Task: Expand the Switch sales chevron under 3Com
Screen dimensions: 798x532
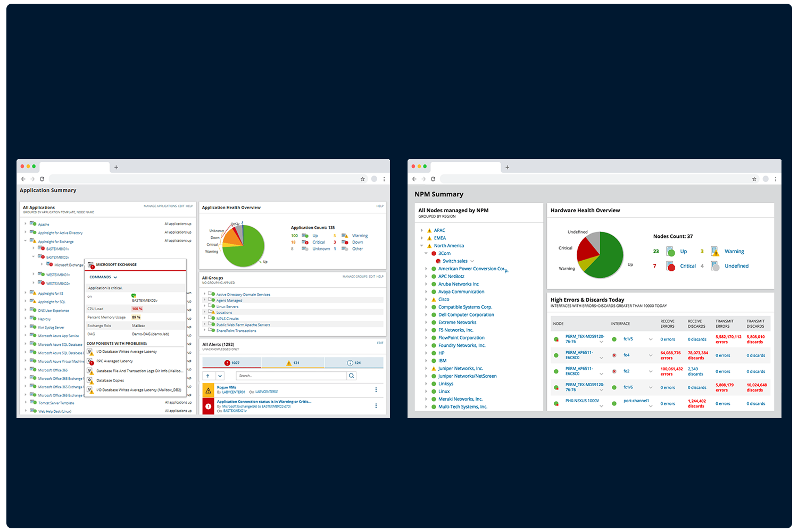Action: (x=472, y=261)
